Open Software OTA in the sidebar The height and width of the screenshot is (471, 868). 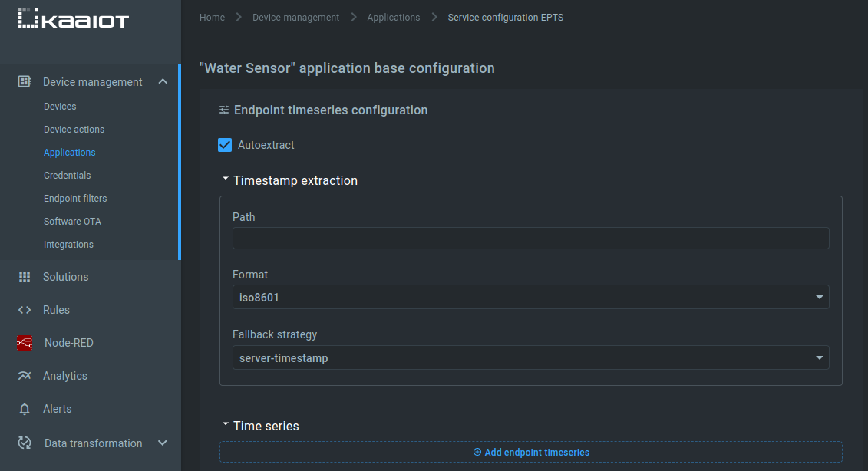point(72,222)
